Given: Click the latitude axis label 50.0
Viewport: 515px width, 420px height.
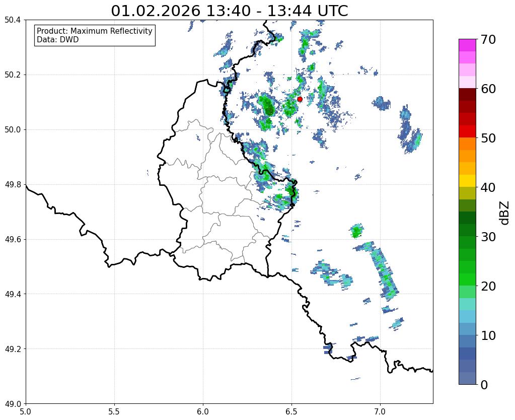Looking at the screenshot, I should [x=13, y=130].
